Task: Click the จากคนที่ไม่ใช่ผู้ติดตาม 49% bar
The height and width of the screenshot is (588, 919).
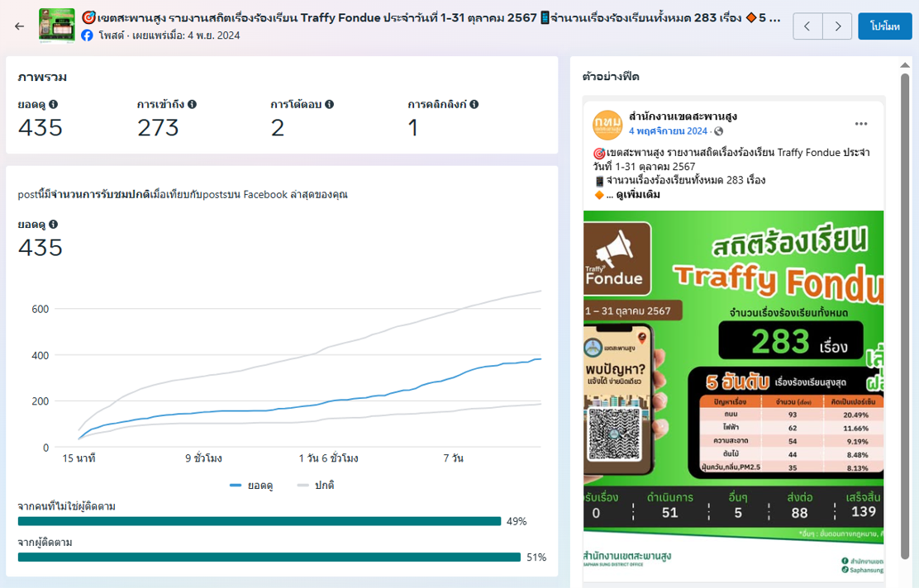Action: point(260,521)
